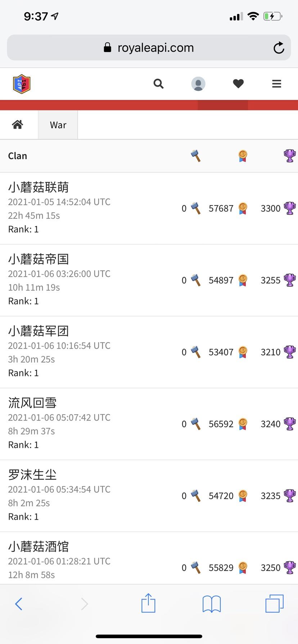Sort by the trophy column header
298x644 pixels.
pyautogui.click(x=289, y=156)
